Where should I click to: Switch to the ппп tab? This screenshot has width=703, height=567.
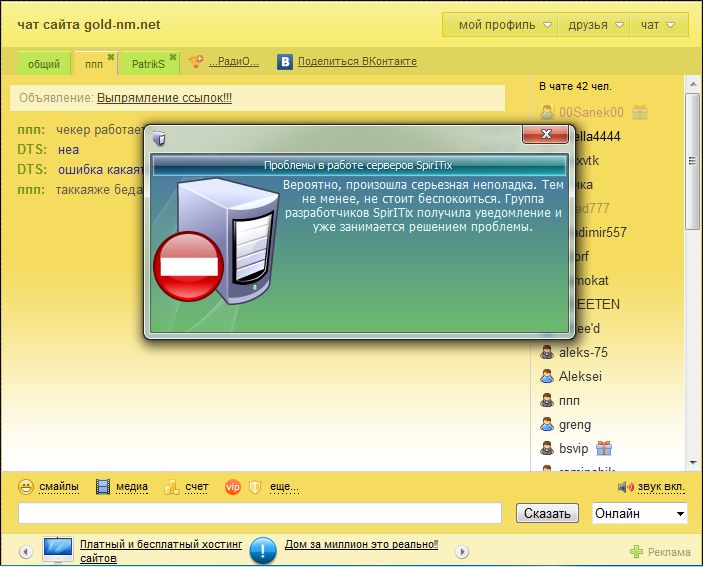tap(94, 64)
